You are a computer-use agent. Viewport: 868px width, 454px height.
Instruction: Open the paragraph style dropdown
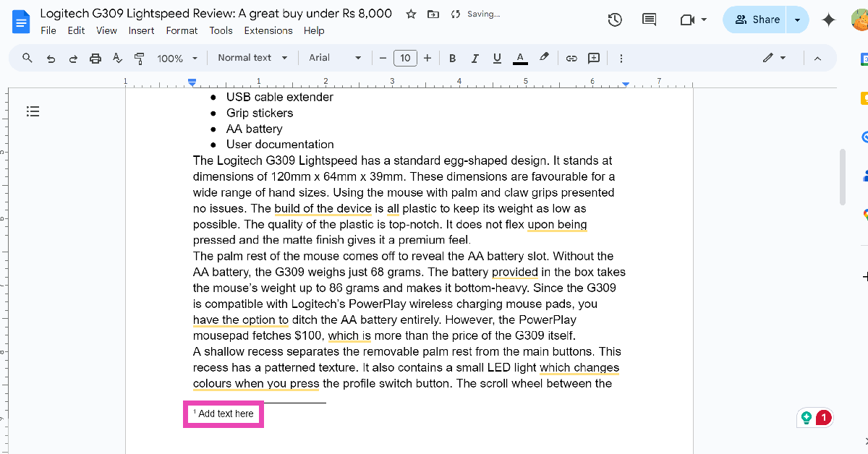(252, 58)
